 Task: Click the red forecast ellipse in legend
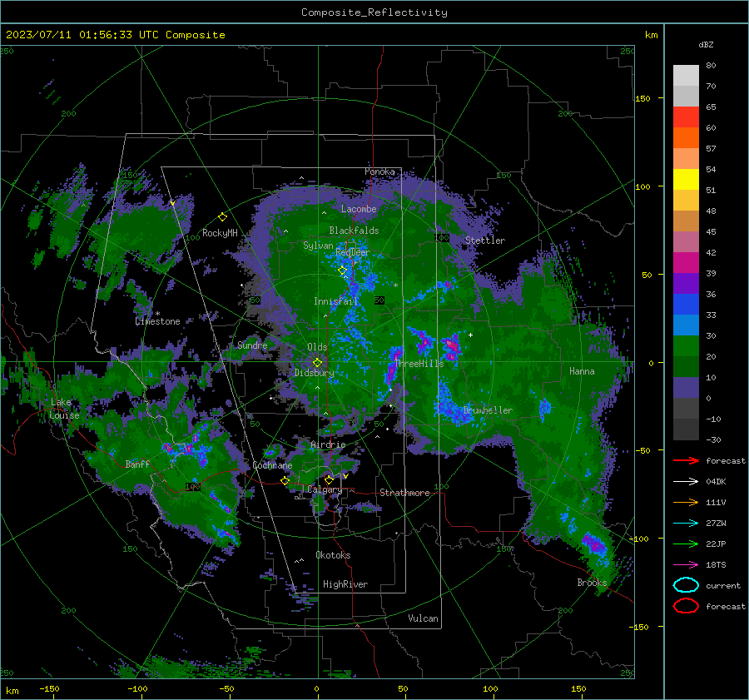click(x=686, y=606)
